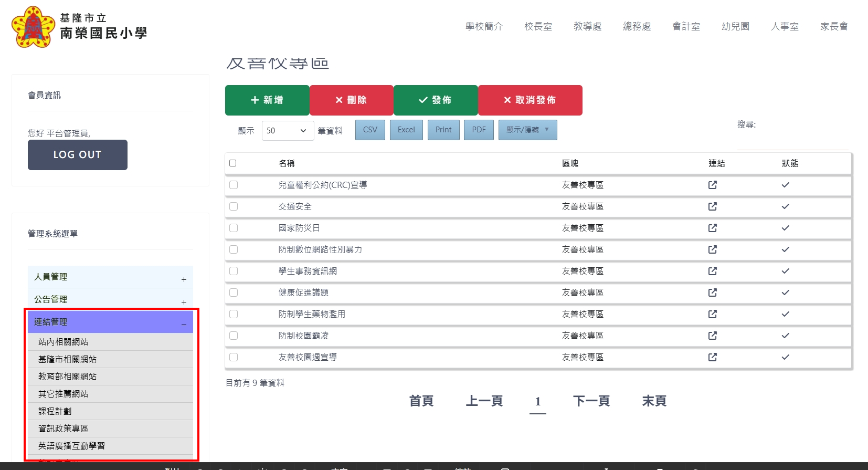This screenshot has height=470, width=868.
Task: Click the school emblem logo
Action: (x=33, y=27)
